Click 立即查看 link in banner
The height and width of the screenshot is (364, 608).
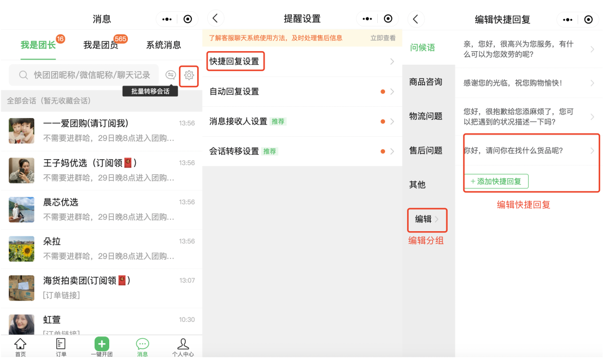[x=383, y=38]
